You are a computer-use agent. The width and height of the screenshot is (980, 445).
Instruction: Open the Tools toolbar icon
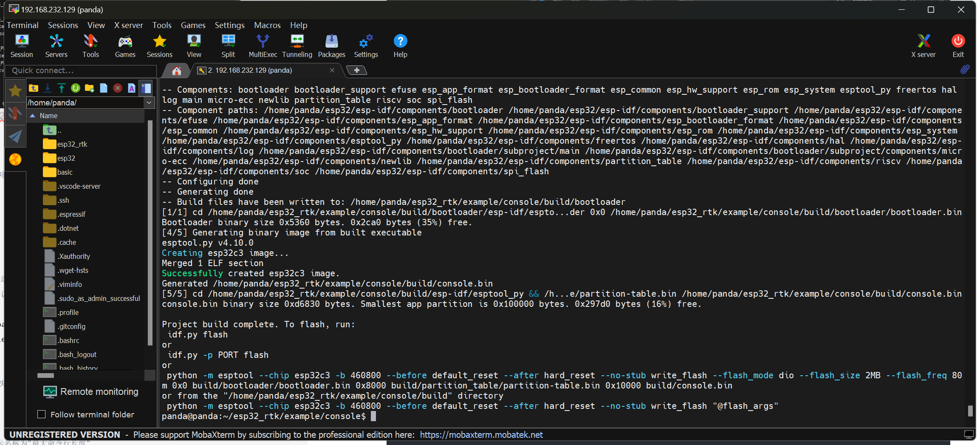[x=90, y=45]
